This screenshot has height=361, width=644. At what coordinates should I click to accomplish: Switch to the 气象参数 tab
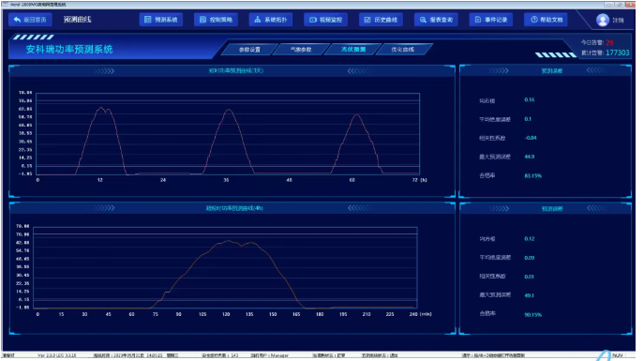click(301, 50)
